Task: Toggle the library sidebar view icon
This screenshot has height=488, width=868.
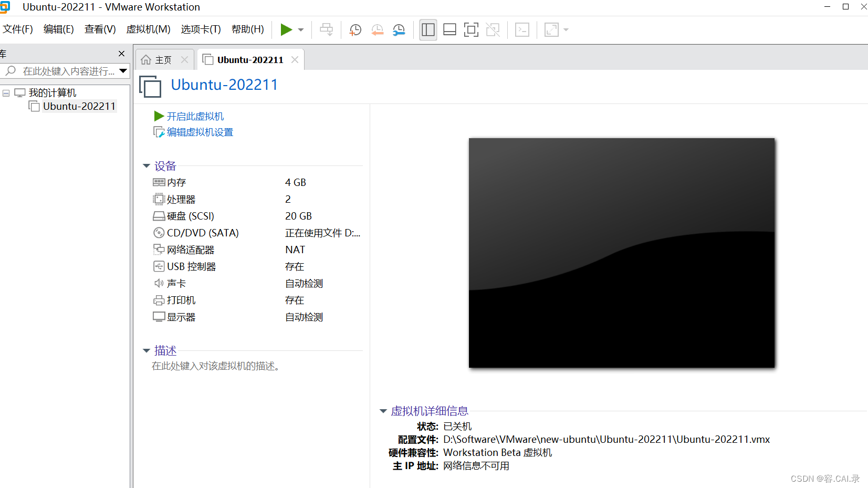Action: (428, 30)
